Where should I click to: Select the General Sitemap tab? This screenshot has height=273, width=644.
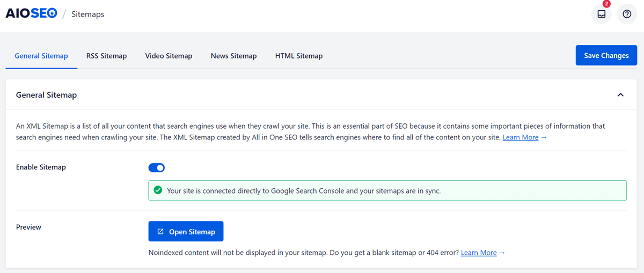tap(41, 56)
